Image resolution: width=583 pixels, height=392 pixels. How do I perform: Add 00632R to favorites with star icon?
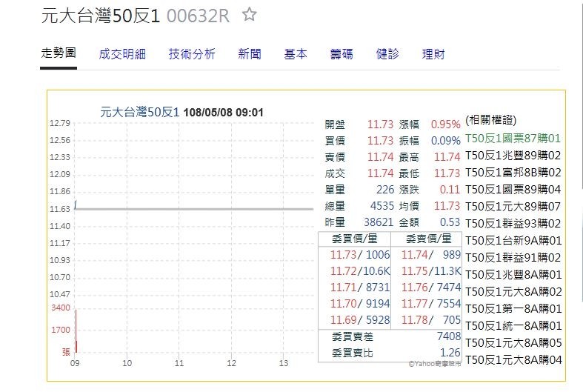coord(249,15)
